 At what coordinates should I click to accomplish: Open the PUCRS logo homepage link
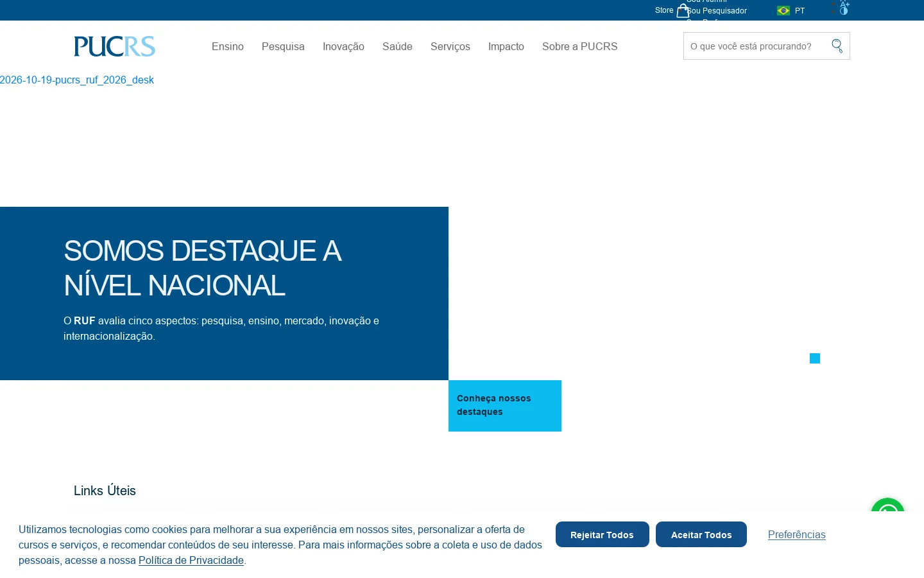point(114,46)
